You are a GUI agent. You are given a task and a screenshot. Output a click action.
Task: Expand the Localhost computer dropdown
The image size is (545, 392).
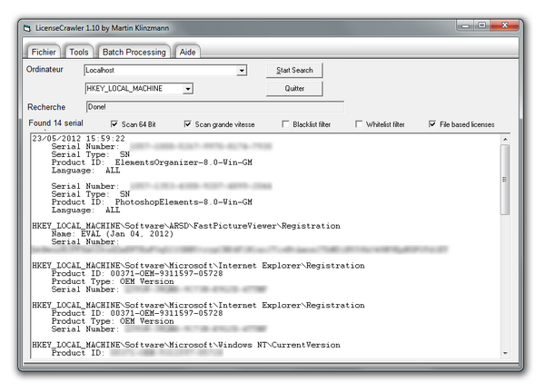click(242, 71)
